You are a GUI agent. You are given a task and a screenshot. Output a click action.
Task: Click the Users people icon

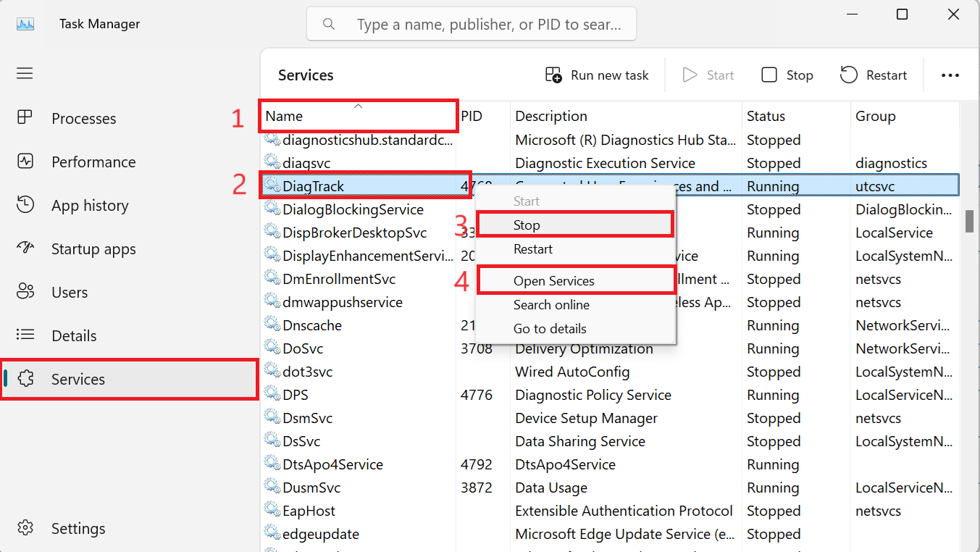(x=25, y=292)
